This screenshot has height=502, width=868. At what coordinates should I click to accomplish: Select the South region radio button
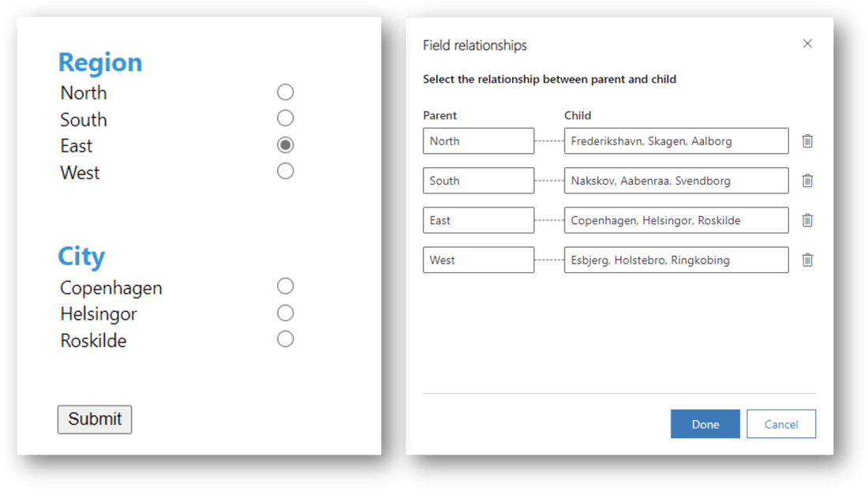(x=286, y=118)
